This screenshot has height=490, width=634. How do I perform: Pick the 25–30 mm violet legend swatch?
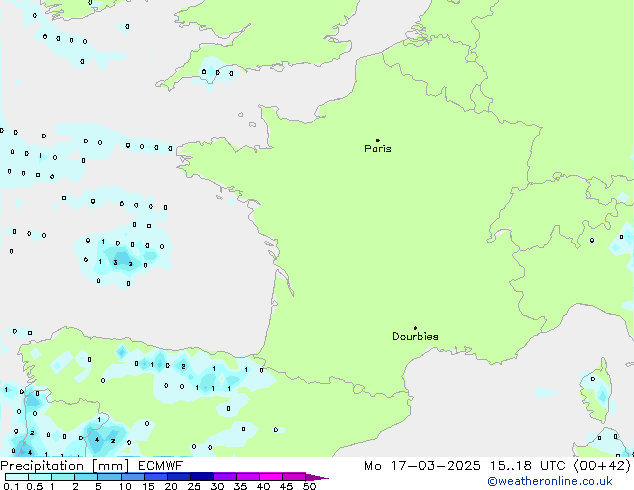click(x=202, y=477)
